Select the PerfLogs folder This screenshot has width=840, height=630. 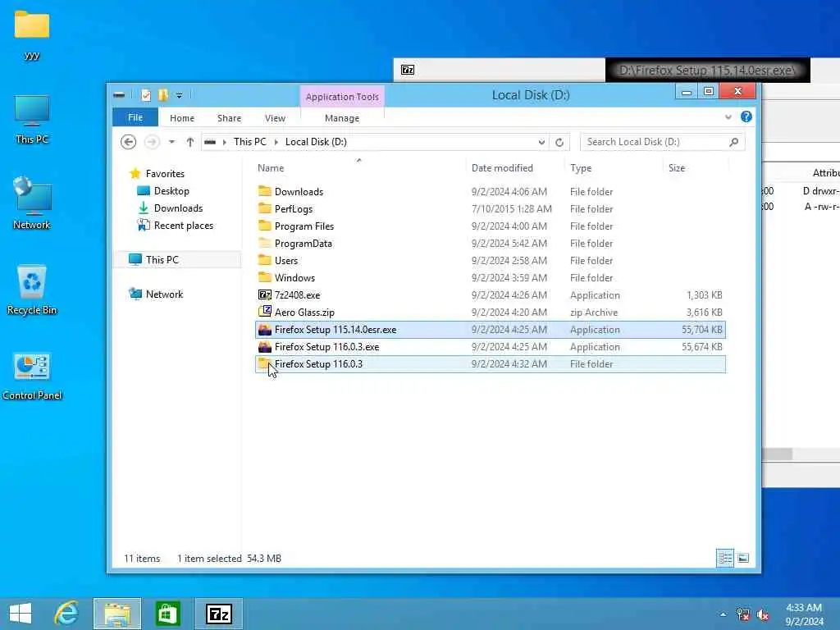coord(491,209)
